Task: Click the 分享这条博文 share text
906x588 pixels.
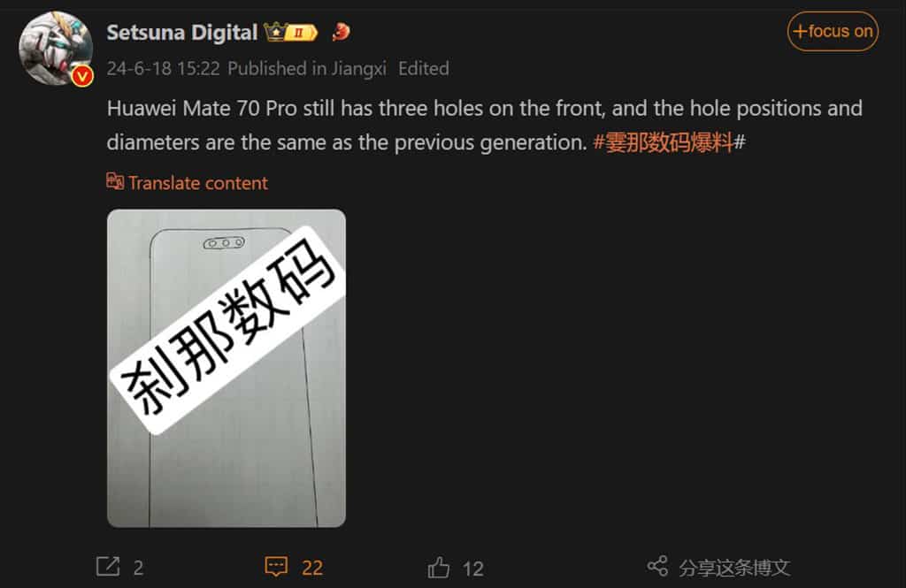Action: 734,568
